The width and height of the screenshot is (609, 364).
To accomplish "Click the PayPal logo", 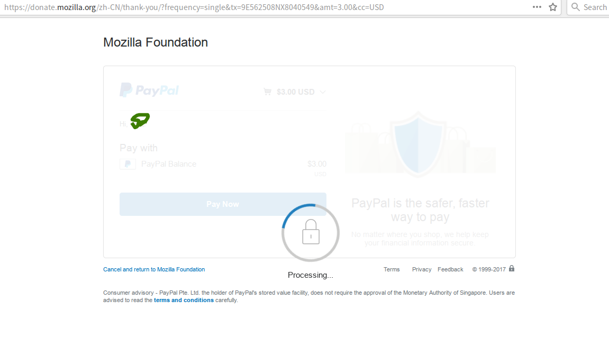I will click(149, 90).
